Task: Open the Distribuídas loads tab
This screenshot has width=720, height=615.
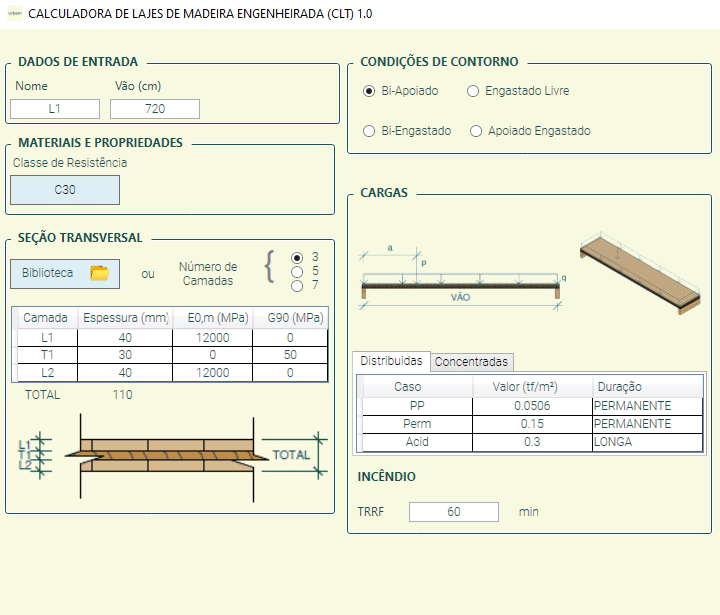Action: (391, 361)
